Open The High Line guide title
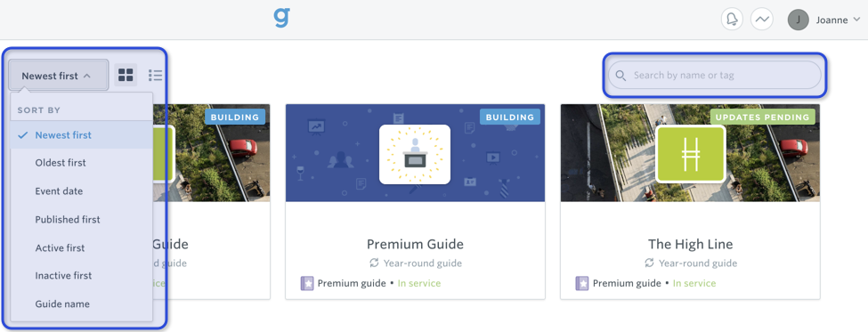 690,244
